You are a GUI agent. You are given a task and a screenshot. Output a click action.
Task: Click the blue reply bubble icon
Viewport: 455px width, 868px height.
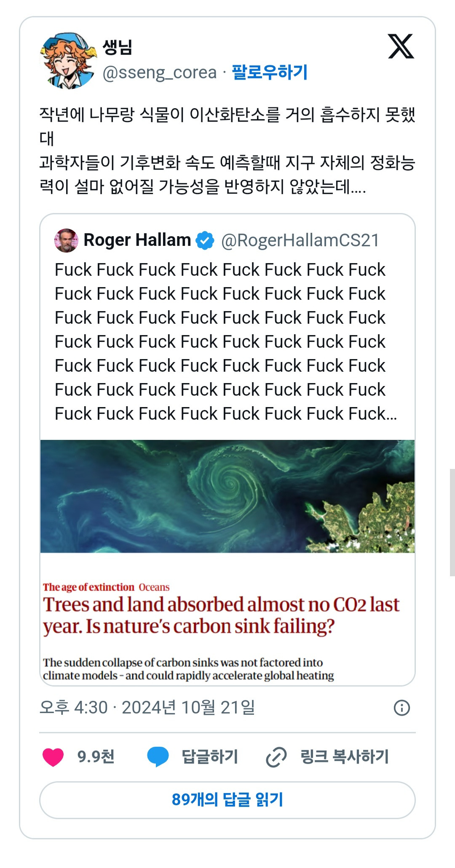click(158, 756)
